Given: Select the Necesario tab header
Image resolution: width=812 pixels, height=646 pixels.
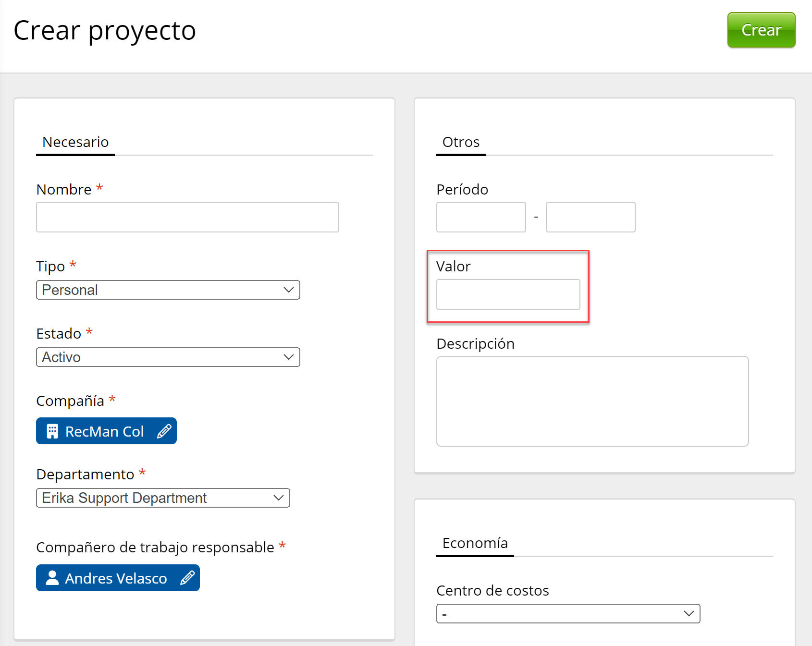Looking at the screenshot, I should 75,142.
